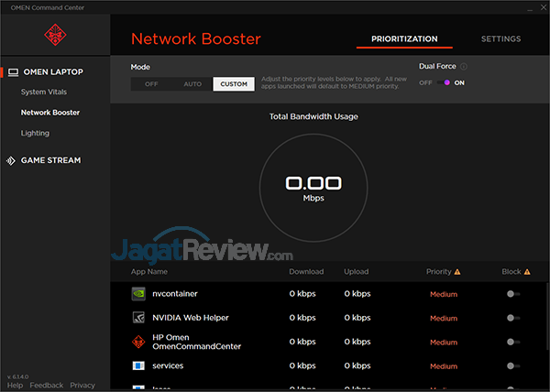The height and width of the screenshot is (392, 550).
Task: Open System Vitals in the sidebar
Action: [44, 93]
